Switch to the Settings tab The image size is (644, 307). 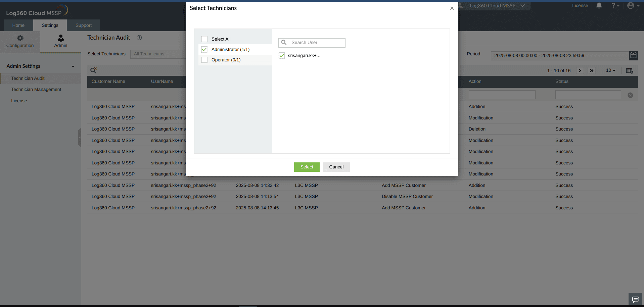(50, 25)
